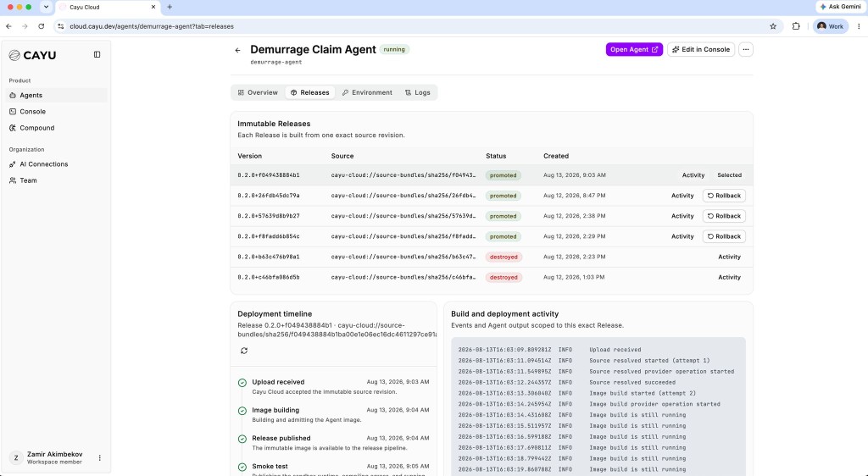Image resolution: width=868 pixels, height=476 pixels.
Task: Open Compound in sidebar
Action: (56, 128)
